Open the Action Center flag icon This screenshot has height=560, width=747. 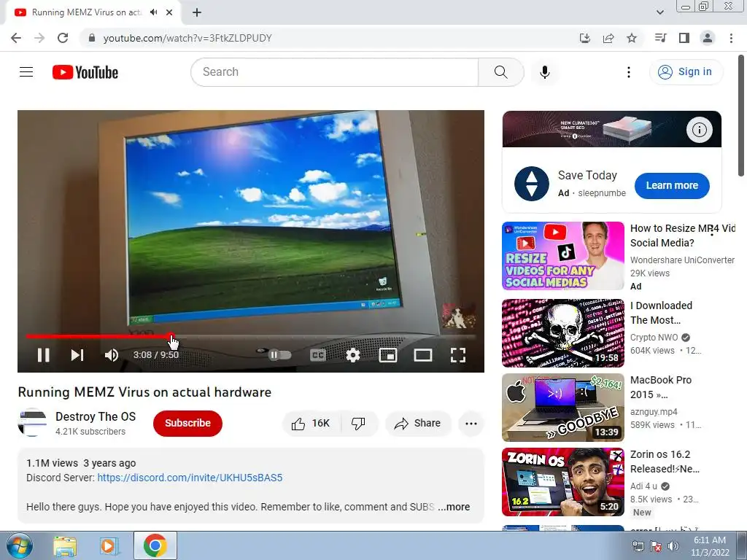pyautogui.click(x=656, y=546)
